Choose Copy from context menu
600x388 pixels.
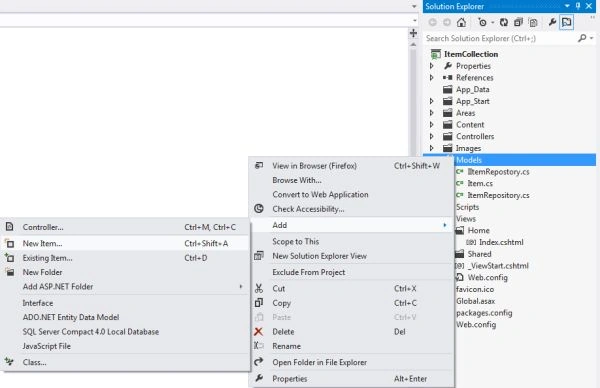(352, 303)
